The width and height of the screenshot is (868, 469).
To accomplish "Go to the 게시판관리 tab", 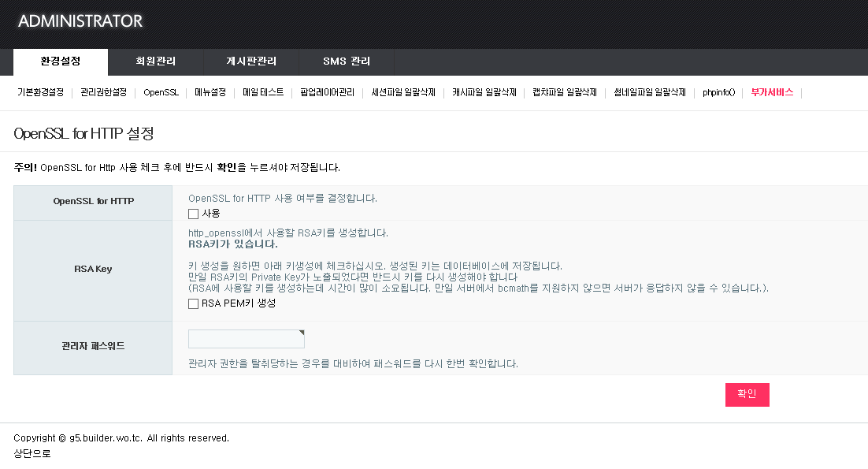I will (x=251, y=61).
